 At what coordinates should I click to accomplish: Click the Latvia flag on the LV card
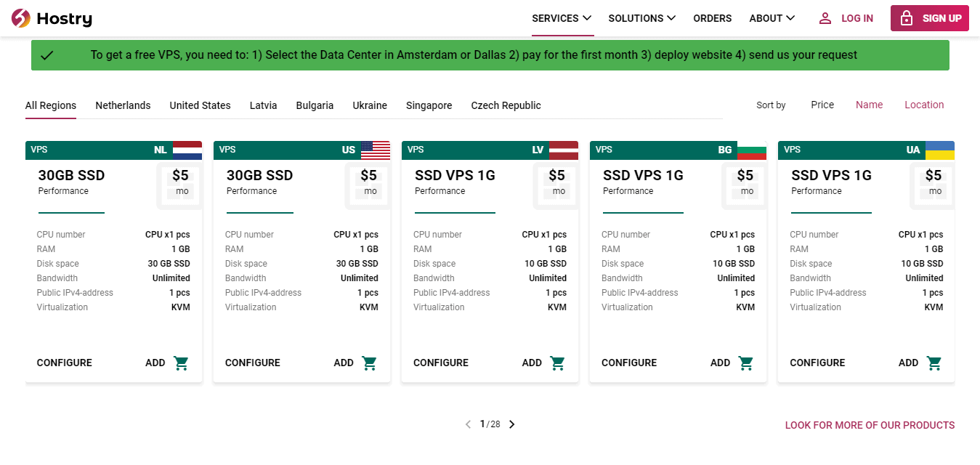pyautogui.click(x=564, y=150)
